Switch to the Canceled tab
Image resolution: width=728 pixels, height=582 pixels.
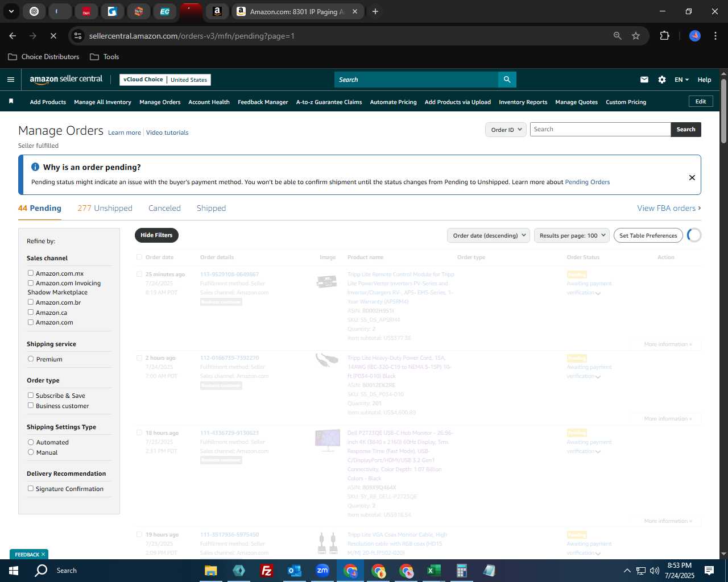tap(164, 208)
